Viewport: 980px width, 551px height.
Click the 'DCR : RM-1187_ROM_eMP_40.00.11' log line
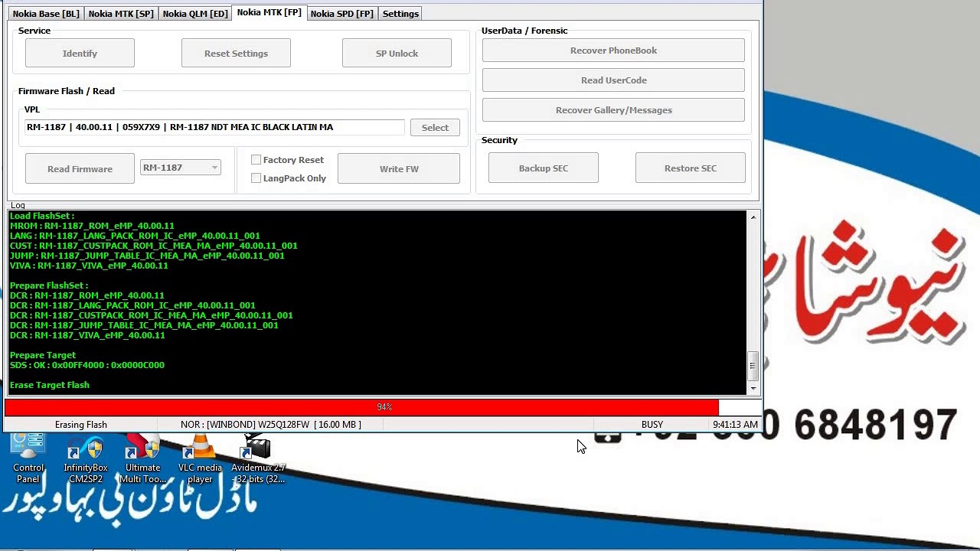point(87,296)
